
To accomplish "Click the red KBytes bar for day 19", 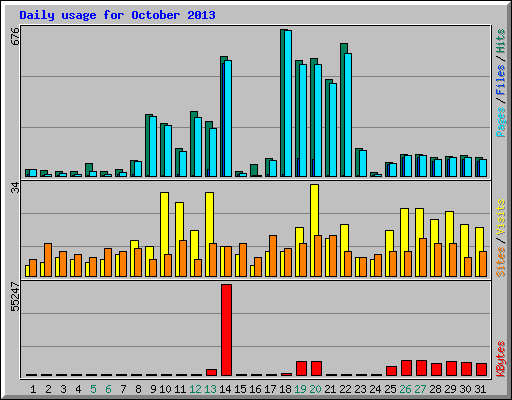I will click(x=302, y=368).
